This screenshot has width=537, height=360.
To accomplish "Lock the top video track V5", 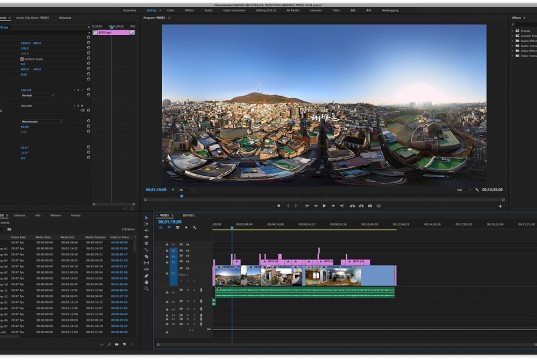I will click(167, 245).
